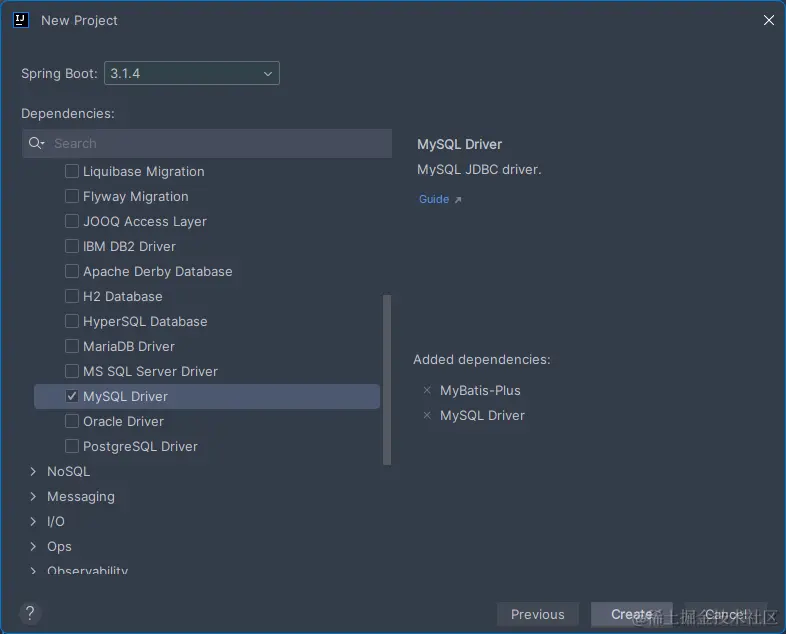Select MyBatis-Plus text in added dependencies
The height and width of the screenshot is (634, 786).
pyautogui.click(x=480, y=390)
